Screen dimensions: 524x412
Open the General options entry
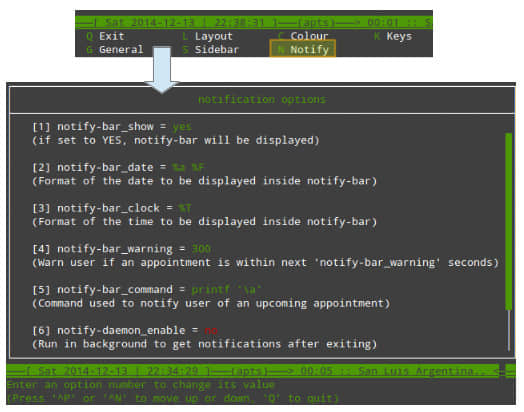click(115, 50)
